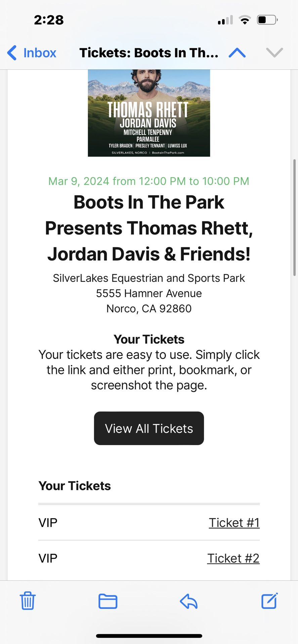
Task: Tap the compose new message icon
Action: point(269,601)
